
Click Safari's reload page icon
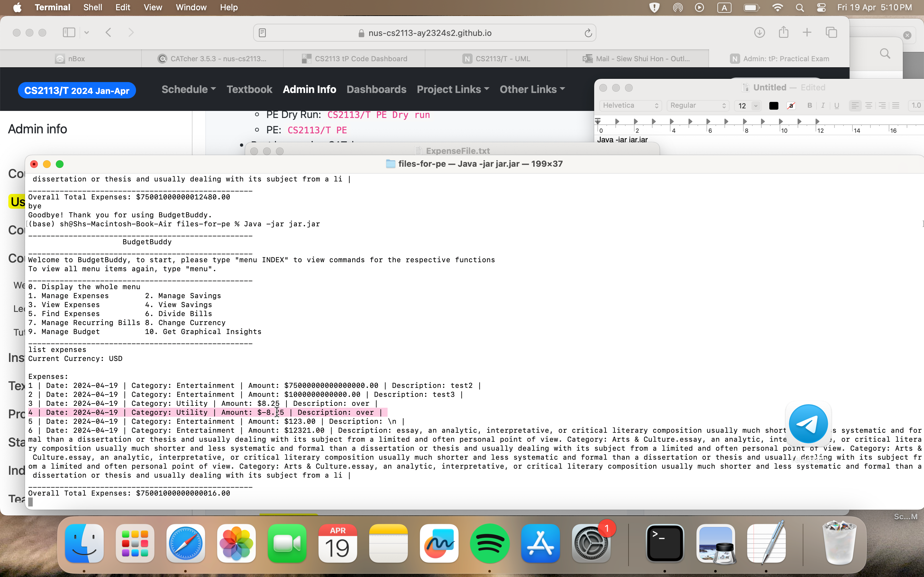588,33
